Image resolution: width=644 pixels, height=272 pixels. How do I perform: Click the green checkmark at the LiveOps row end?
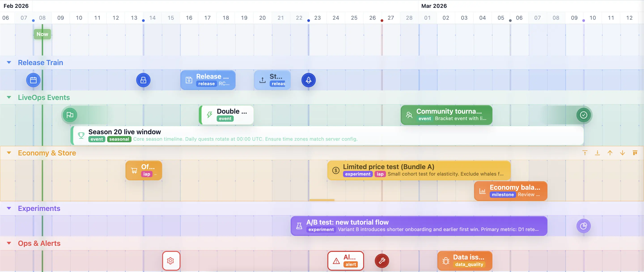pos(583,115)
